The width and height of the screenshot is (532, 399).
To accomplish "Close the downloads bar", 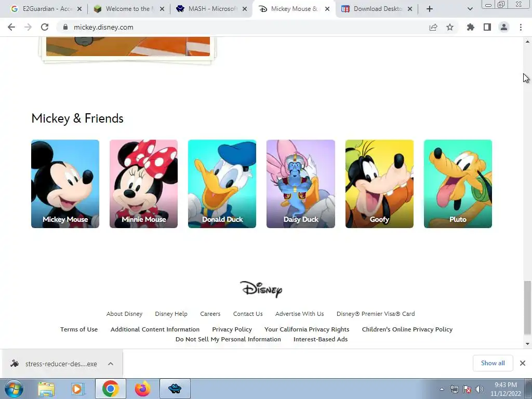I will (x=523, y=363).
